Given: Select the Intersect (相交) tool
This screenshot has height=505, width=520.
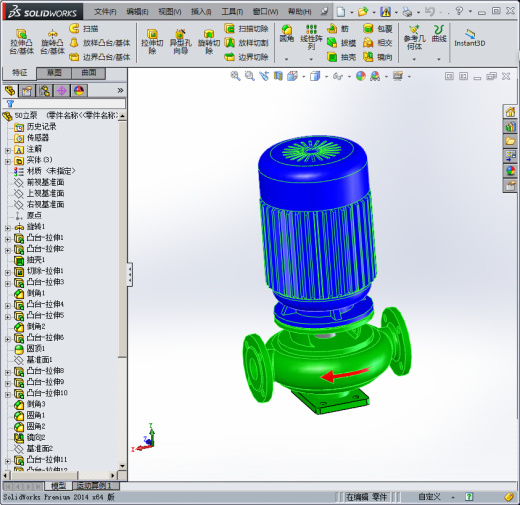Looking at the screenshot, I should tap(377, 43).
